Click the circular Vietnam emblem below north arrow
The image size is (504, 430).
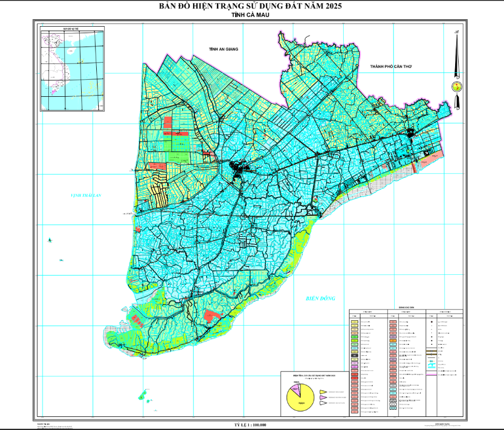point(457,86)
